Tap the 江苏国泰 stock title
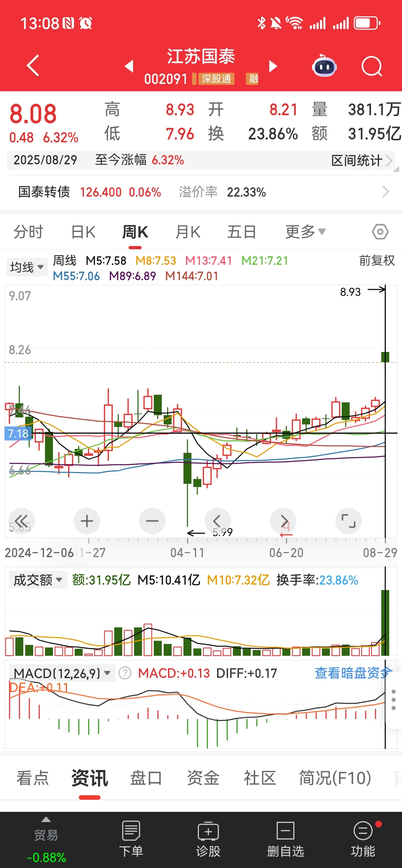This screenshot has height=868, width=402. 201,56
